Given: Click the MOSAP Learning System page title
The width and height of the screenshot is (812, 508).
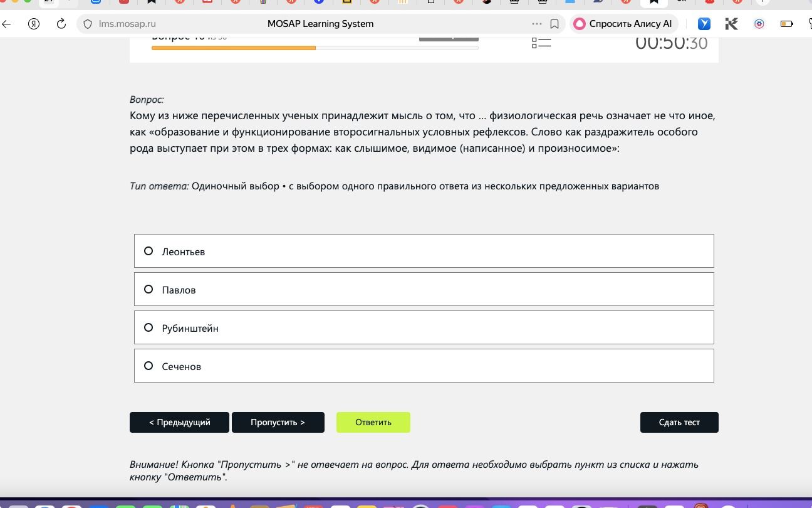Looking at the screenshot, I should [x=320, y=24].
